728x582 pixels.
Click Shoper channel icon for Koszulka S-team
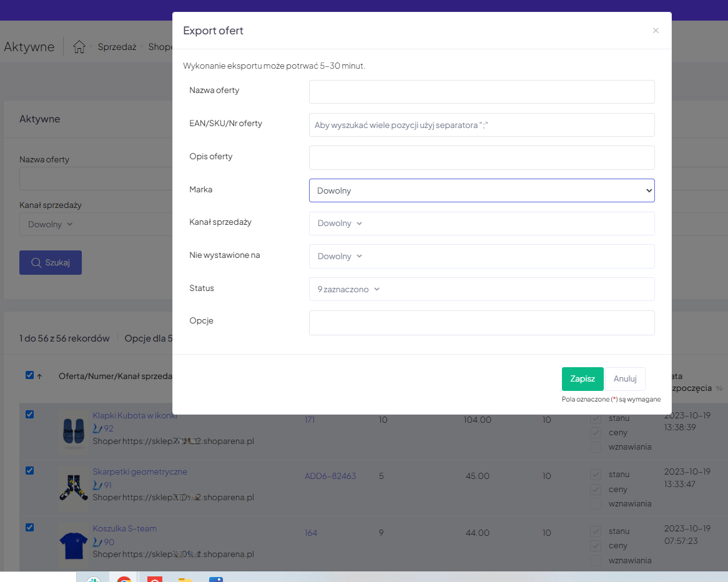pos(97,542)
